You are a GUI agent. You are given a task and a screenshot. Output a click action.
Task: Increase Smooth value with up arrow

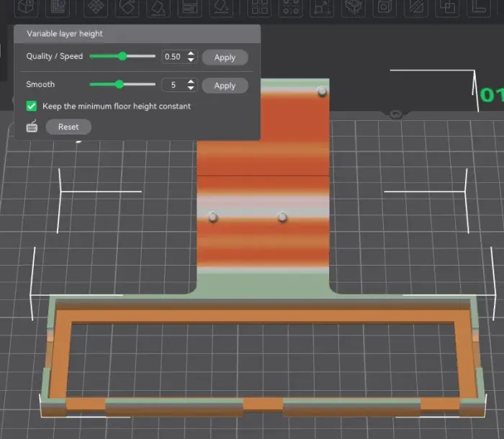[191, 81]
